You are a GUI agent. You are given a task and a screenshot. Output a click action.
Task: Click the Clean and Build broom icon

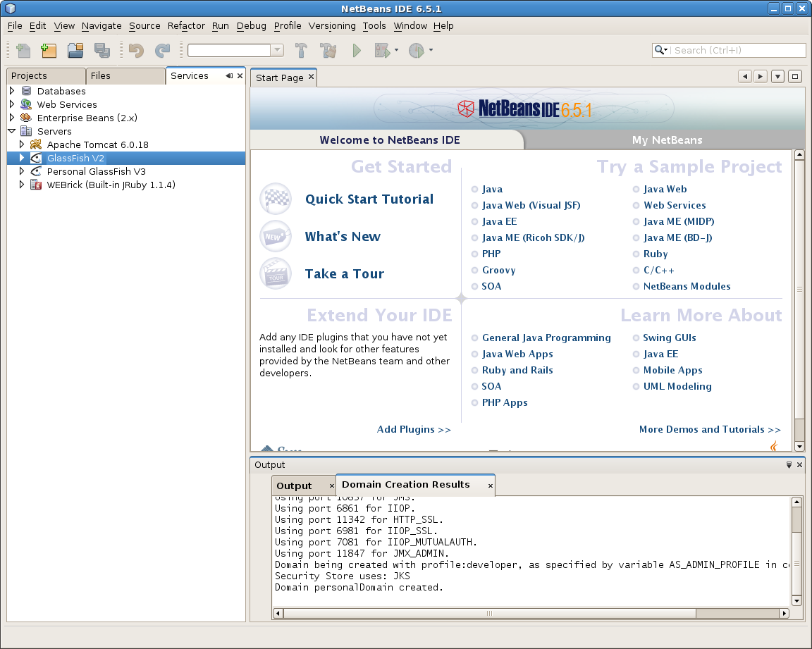click(x=328, y=50)
